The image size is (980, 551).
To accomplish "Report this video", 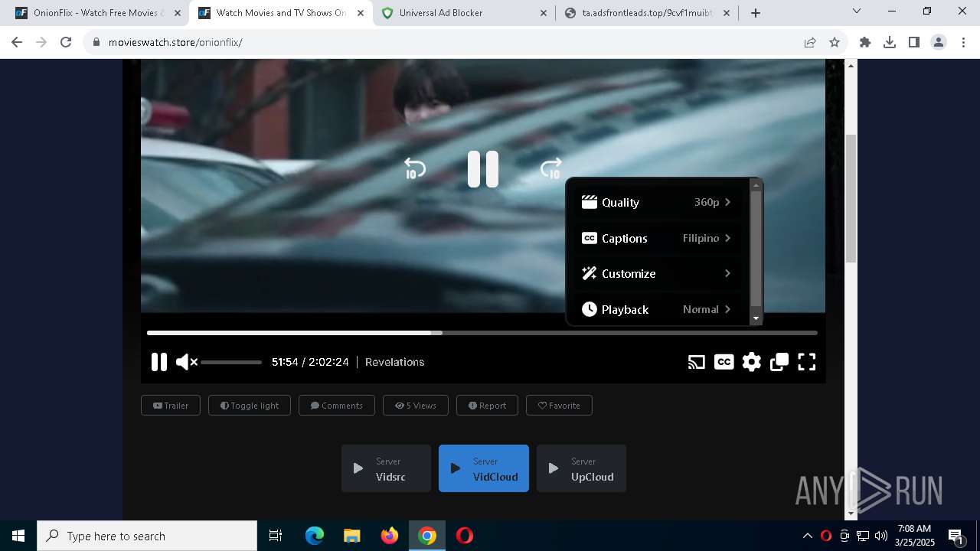I will pyautogui.click(x=487, y=406).
